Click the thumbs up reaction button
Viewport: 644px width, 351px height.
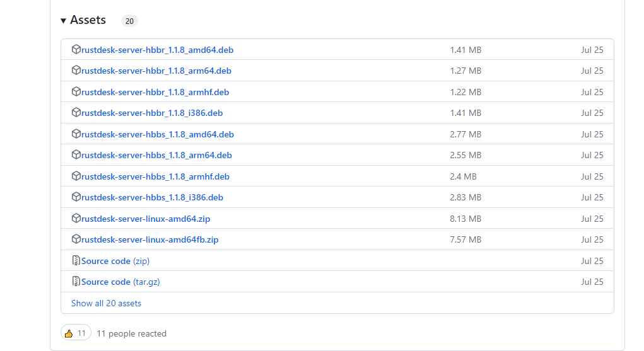pos(76,333)
